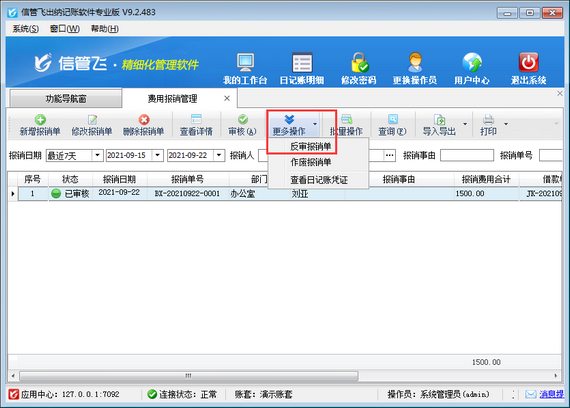Open the 2021-09-15 start date picker

pyautogui.click(x=157, y=155)
